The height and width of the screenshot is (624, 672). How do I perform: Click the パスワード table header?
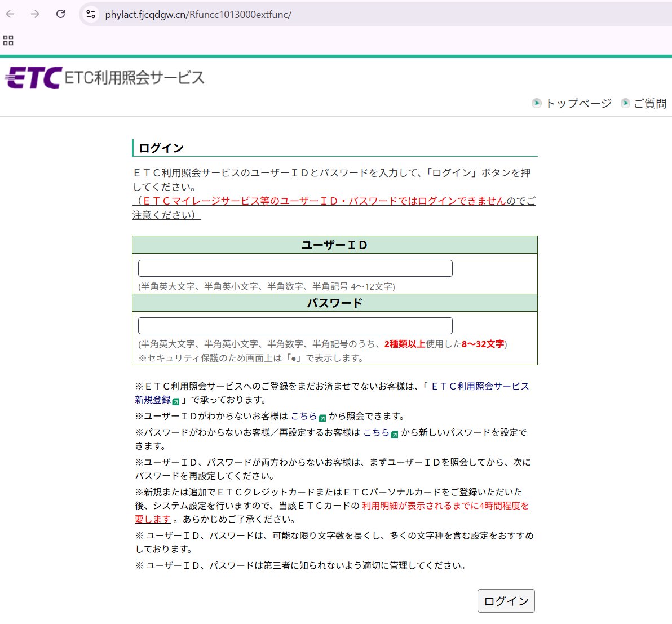pos(335,303)
